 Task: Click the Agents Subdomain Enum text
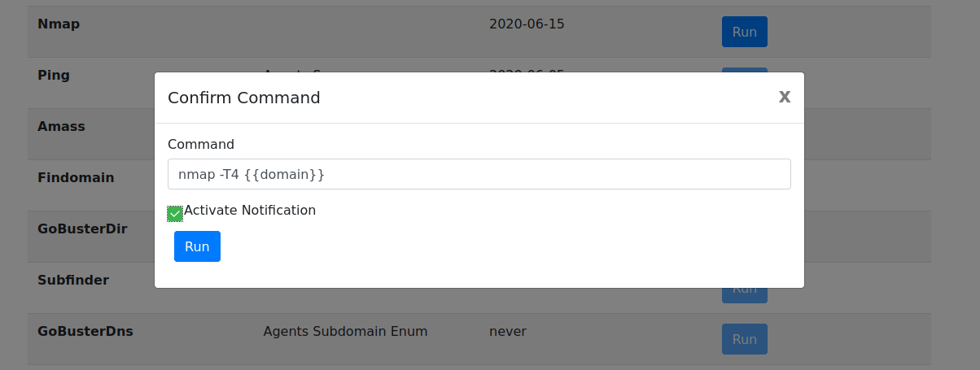[x=345, y=331]
